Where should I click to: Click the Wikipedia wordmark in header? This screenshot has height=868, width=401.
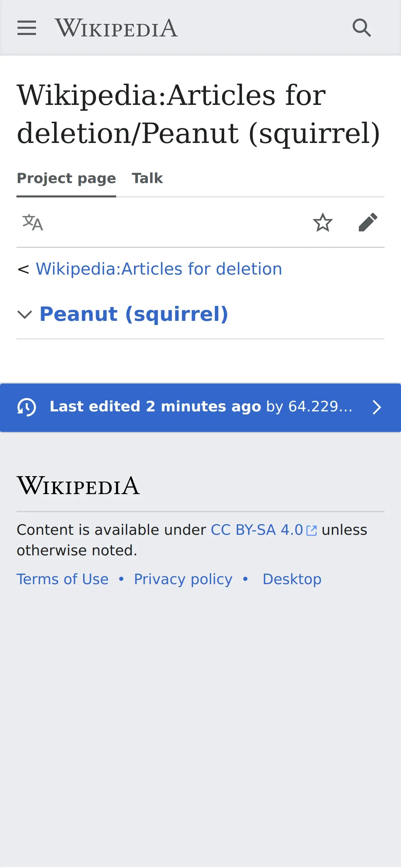(116, 28)
